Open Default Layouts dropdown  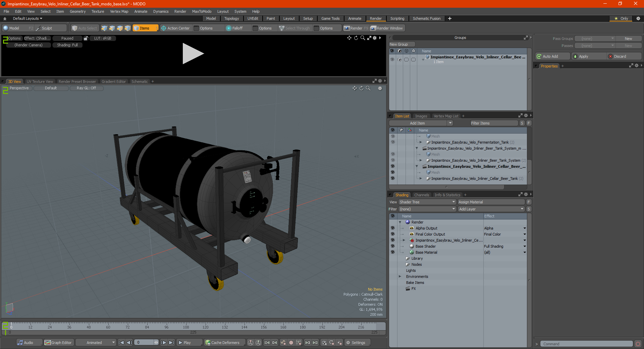[28, 18]
